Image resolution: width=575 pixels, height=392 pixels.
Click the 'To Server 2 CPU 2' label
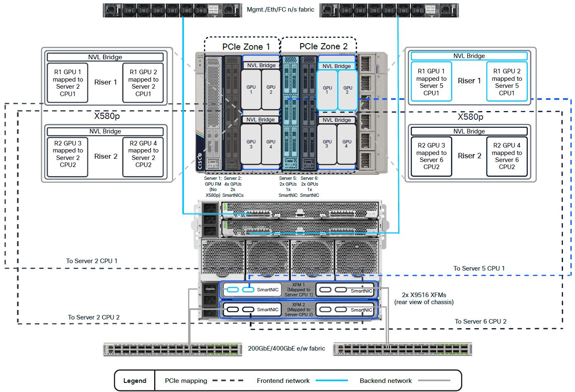point(94,317)
